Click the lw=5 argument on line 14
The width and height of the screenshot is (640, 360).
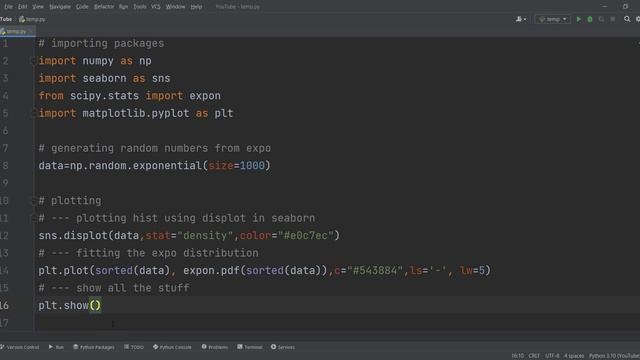(x=472, y=270)
